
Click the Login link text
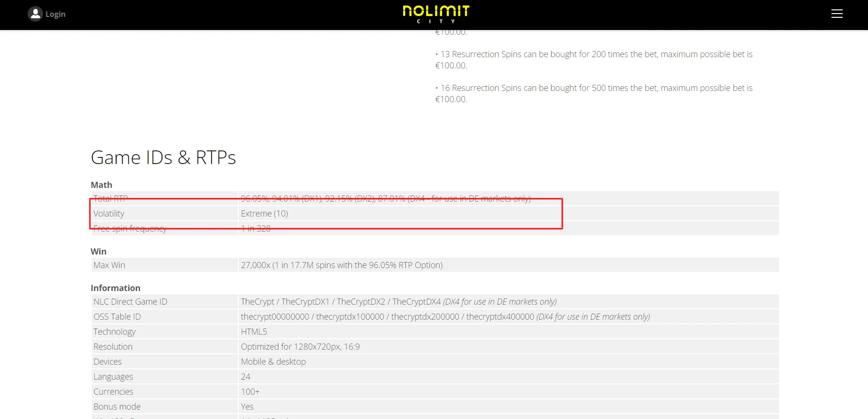coord(55,14)
